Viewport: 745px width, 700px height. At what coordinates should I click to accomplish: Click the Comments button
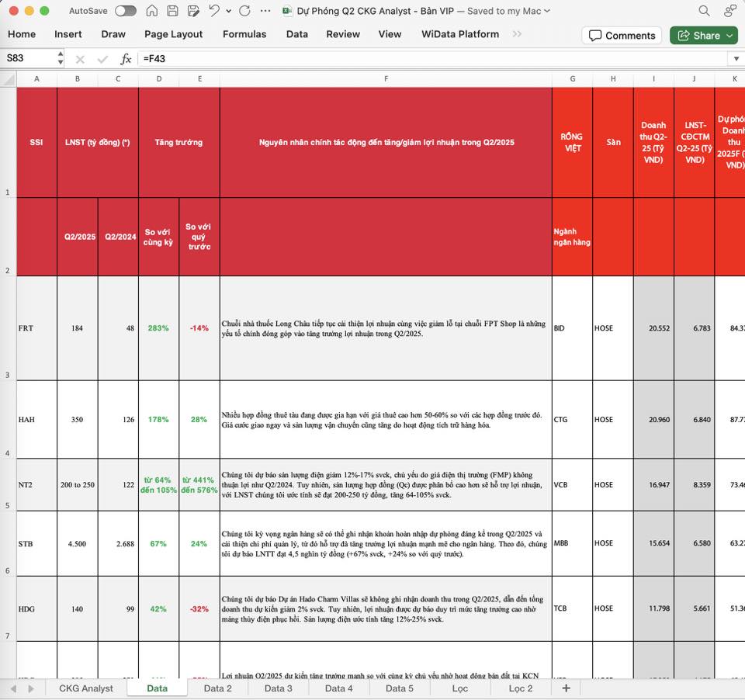coord(622,35)
